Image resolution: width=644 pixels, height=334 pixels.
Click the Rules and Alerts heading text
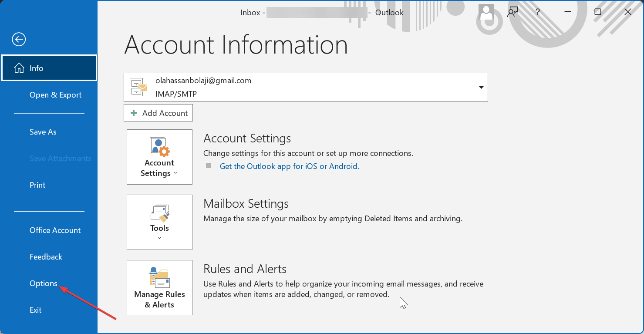pos(245,269)
